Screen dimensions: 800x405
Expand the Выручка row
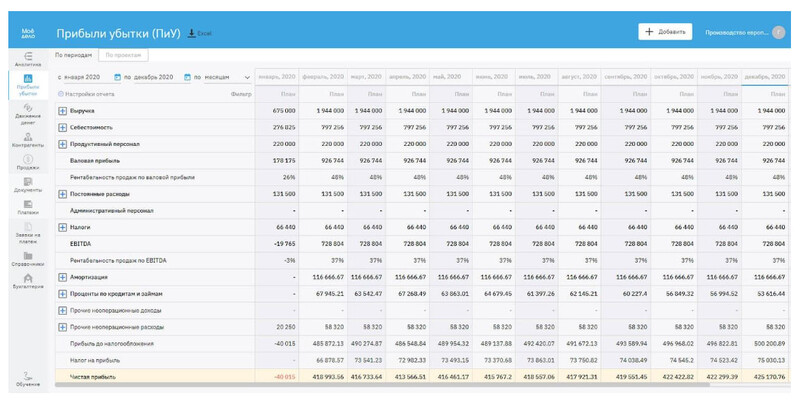pos(62,111)
